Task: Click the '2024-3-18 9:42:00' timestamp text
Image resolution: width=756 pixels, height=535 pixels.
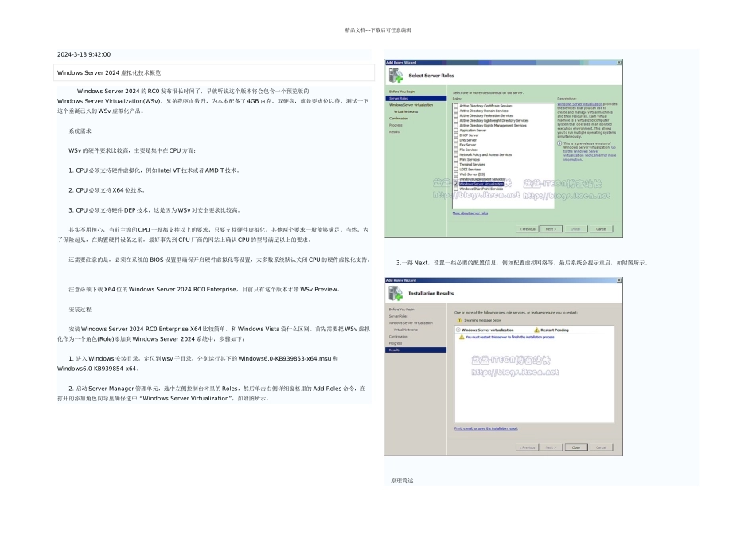Action: pyautogui.click(x=84, y=54)
